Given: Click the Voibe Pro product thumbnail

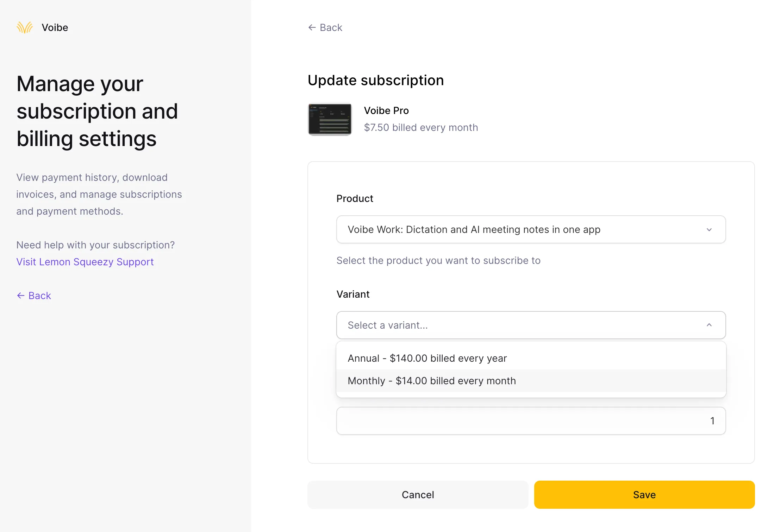Looking at the screenshot, I should (330, 119).
